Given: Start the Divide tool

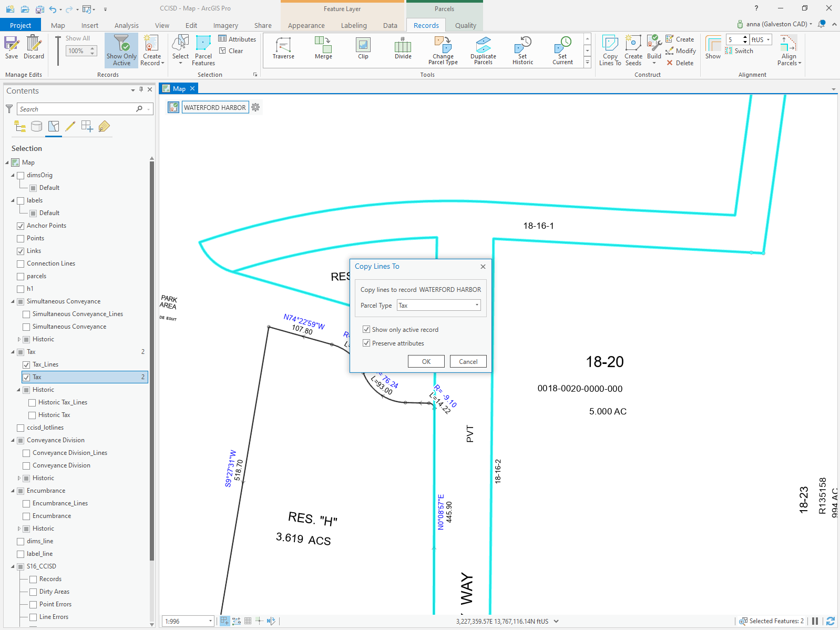Looking at the screenshot, I should (403, 48).
